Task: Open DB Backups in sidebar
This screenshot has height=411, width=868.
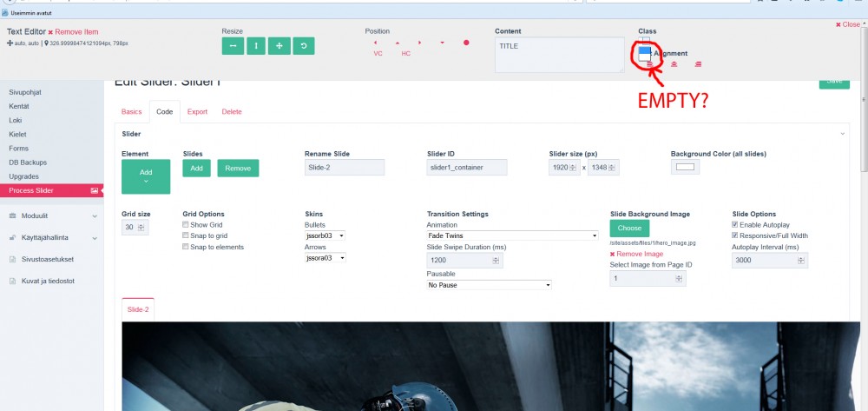Action: [x=28, y=162]
